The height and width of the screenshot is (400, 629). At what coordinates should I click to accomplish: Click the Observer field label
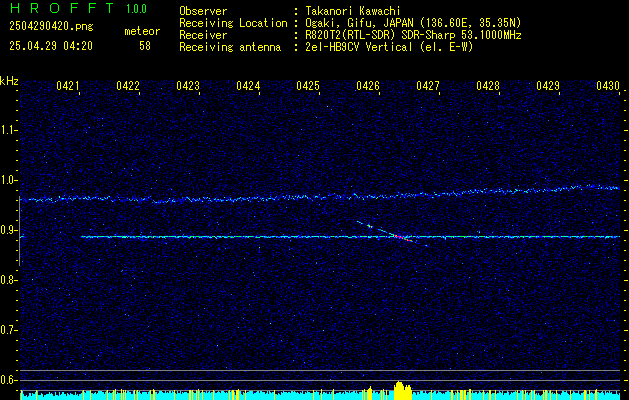pyautogui.click(x=203, y=11)
